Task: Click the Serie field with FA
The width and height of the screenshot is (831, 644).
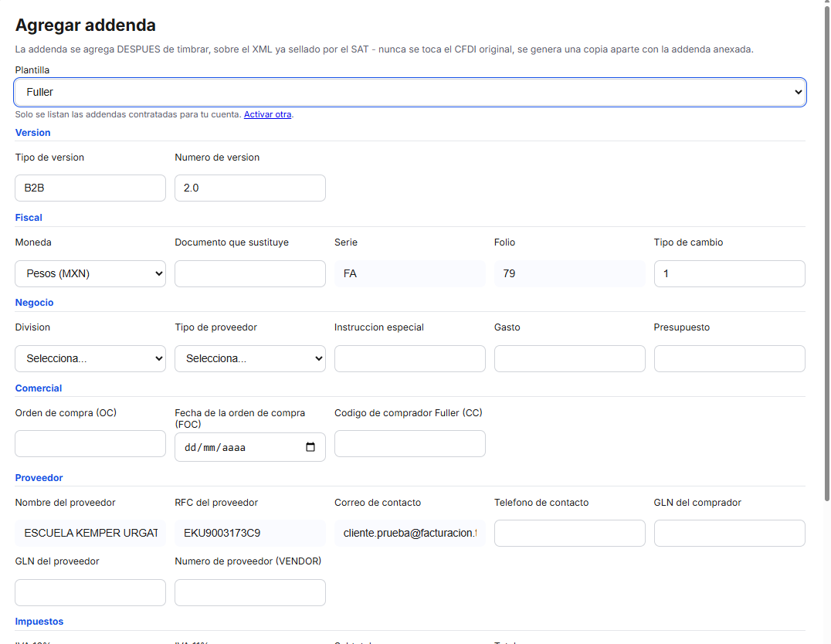Action: coord(409,273)
